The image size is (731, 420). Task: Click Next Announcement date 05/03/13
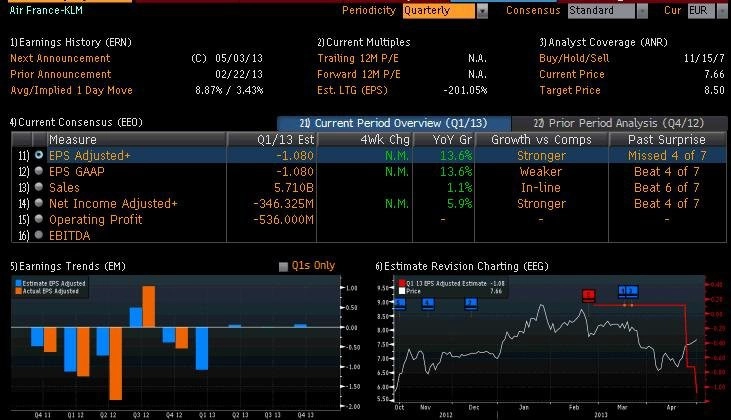[239, 58]
